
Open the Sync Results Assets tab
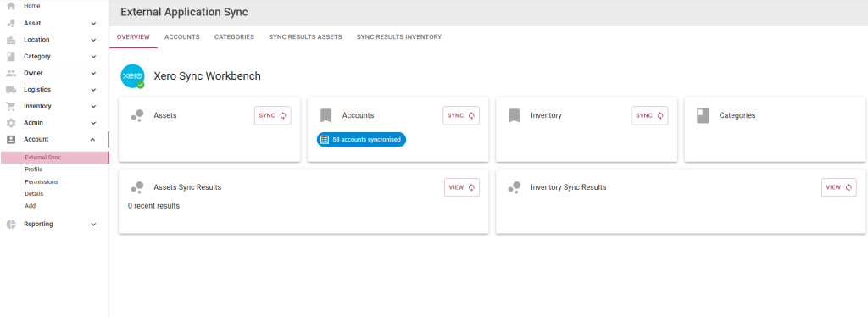(x=305, y=37)
